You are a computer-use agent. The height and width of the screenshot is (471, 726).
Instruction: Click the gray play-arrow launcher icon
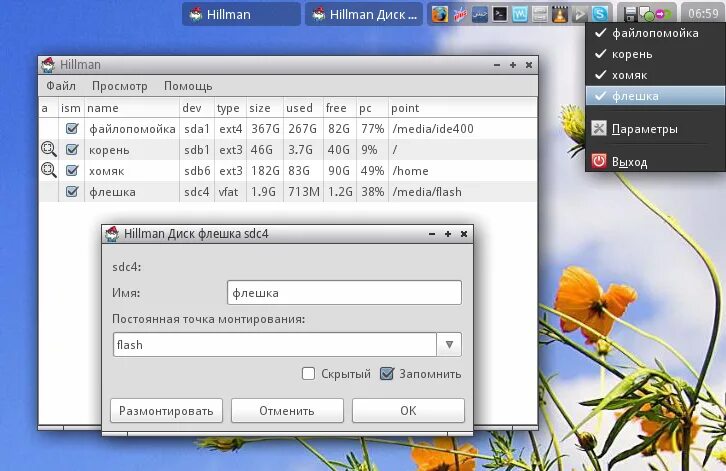click(x=580, y=14)
